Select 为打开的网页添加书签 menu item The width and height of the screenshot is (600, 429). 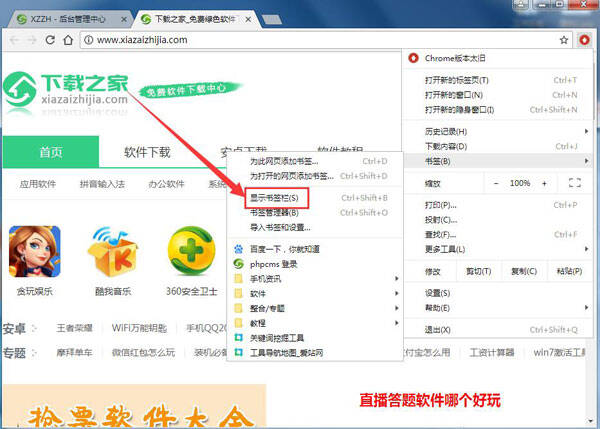(314, 176)
